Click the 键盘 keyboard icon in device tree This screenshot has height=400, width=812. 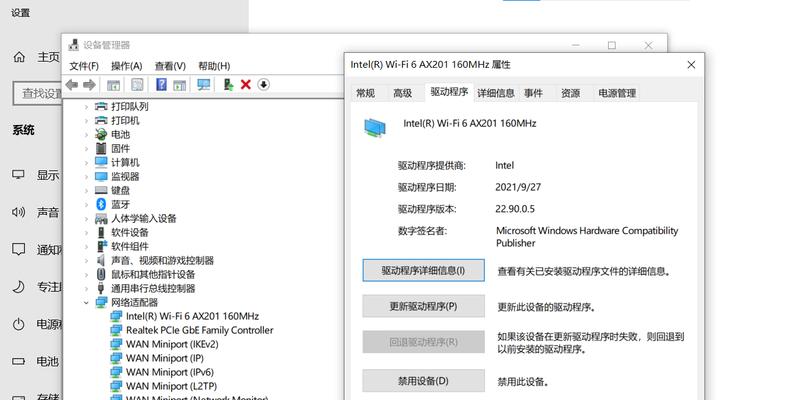pyautogui.click(x=102, y=191)
